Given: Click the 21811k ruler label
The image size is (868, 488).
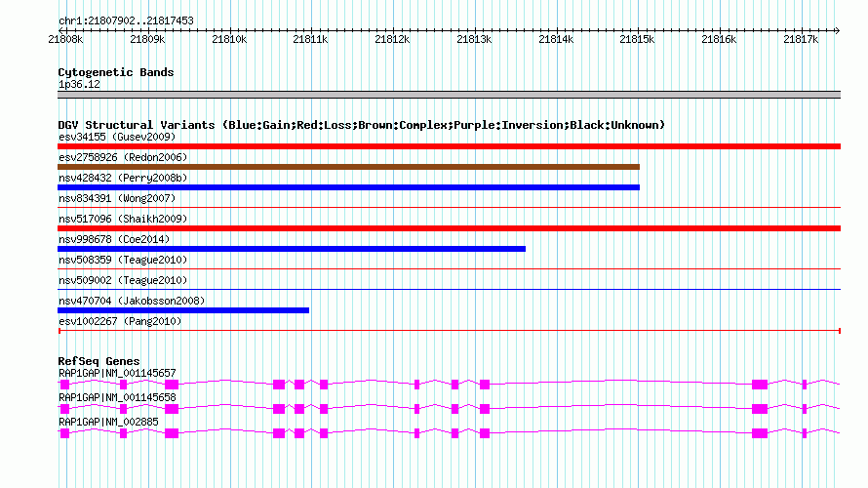Looking at the screenshot, I should (x=310, y=39).
